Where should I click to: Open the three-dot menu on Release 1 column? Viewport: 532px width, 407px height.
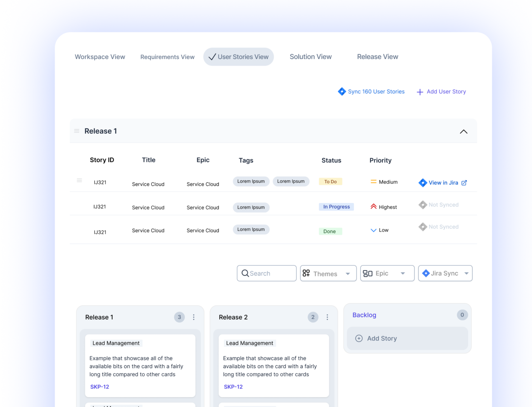(x=194, y=317)
